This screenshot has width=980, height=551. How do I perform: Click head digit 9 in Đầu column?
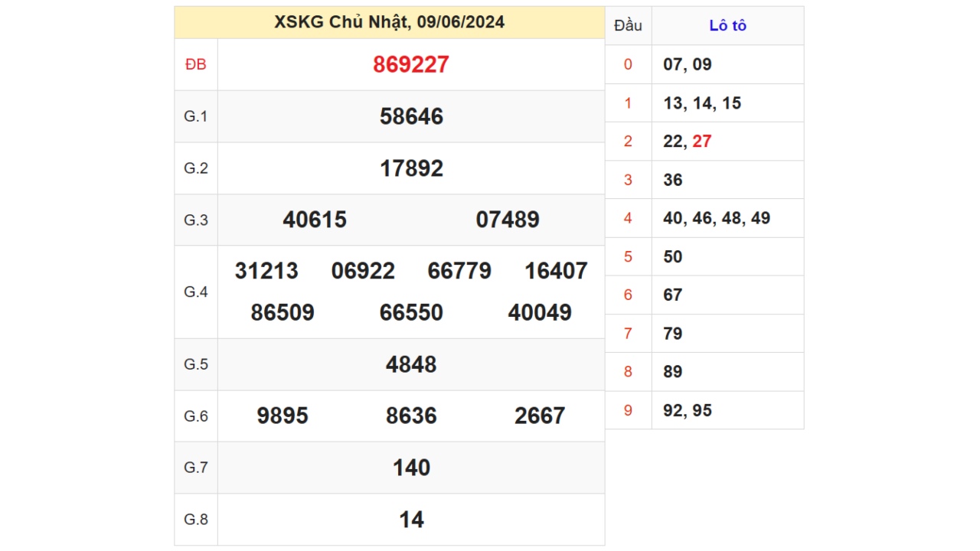point(628,410)
